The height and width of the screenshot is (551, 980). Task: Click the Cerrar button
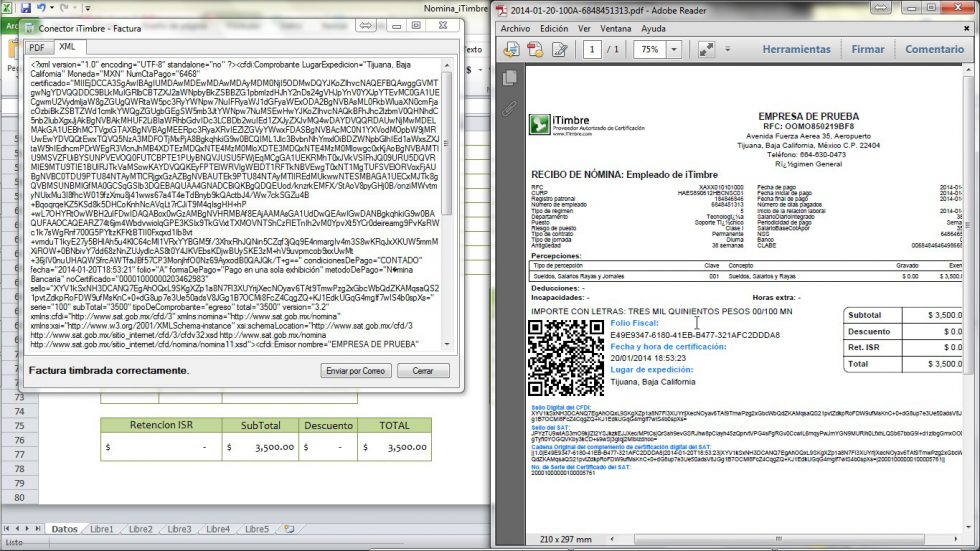[424, 371]
